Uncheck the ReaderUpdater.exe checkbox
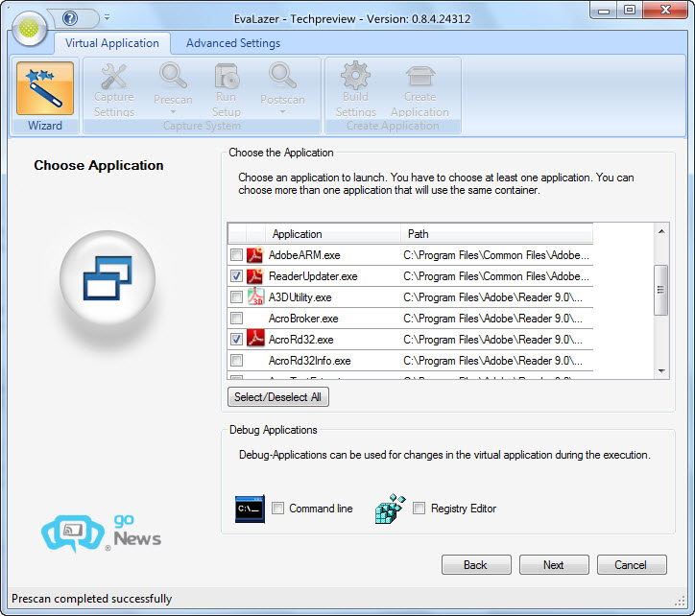 click(237, 276)
